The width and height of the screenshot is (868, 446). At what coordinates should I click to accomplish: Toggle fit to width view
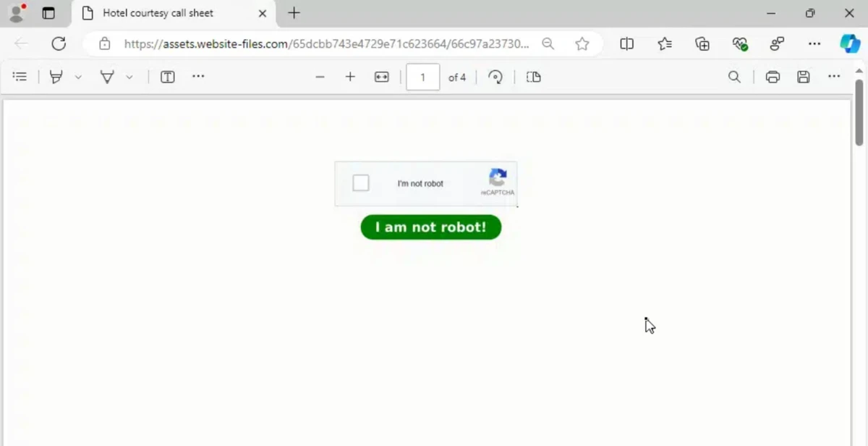click(x=382, y=77)
